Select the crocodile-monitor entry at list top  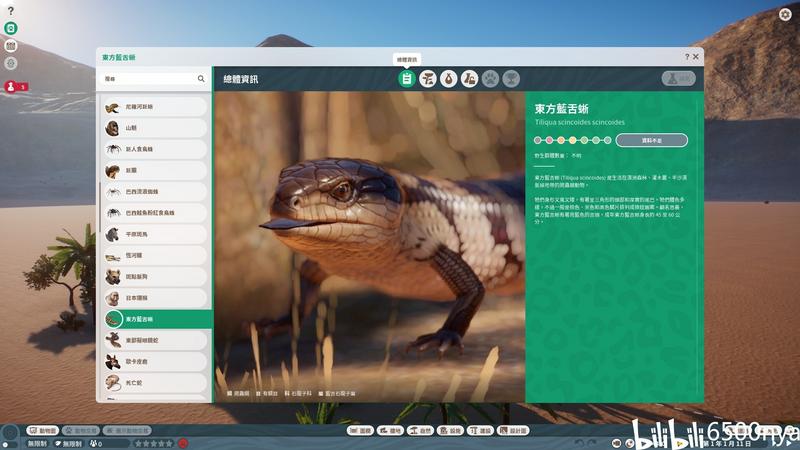pos(155,107)
